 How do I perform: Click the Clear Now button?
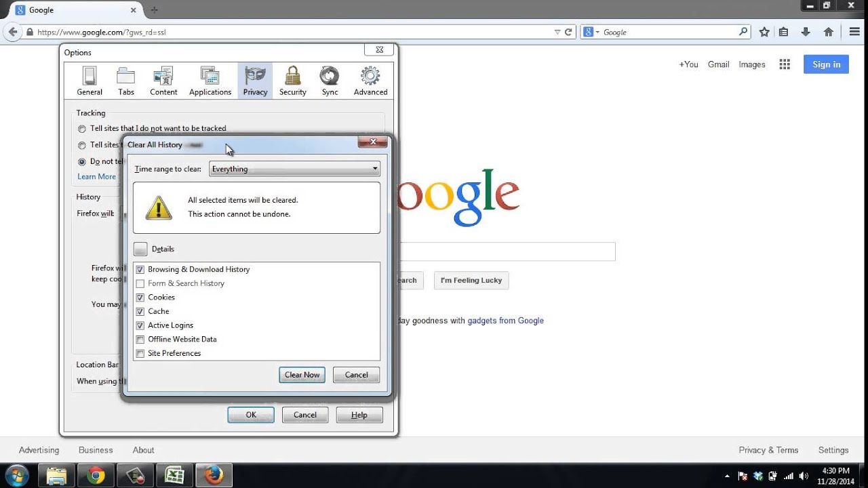tap(302, 375)
